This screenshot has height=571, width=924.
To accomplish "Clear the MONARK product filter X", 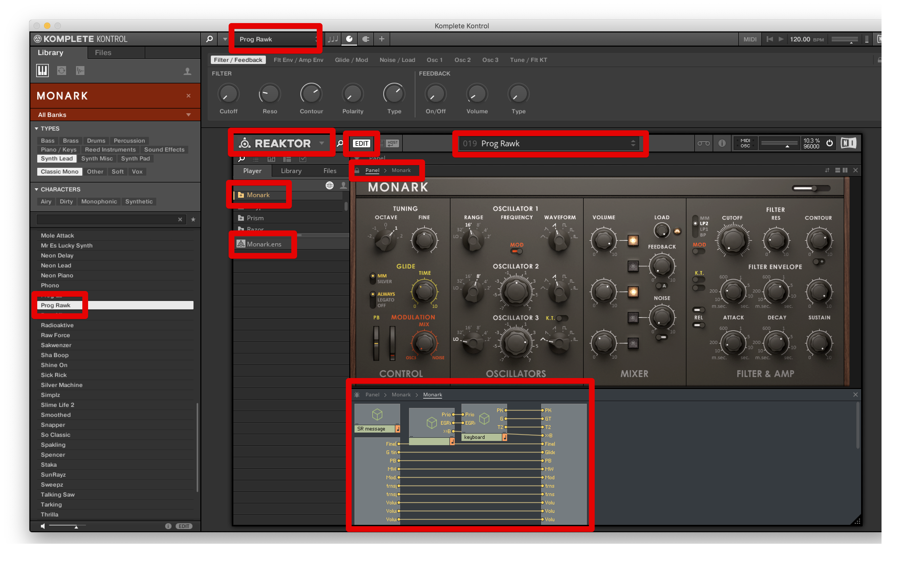I will [x=189, y=96].
